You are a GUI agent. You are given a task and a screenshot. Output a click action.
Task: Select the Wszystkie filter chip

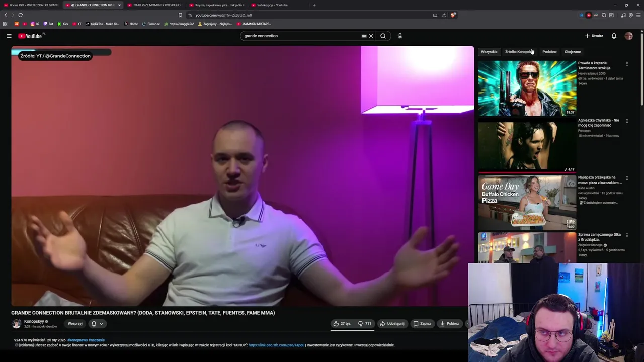point(489,52)
